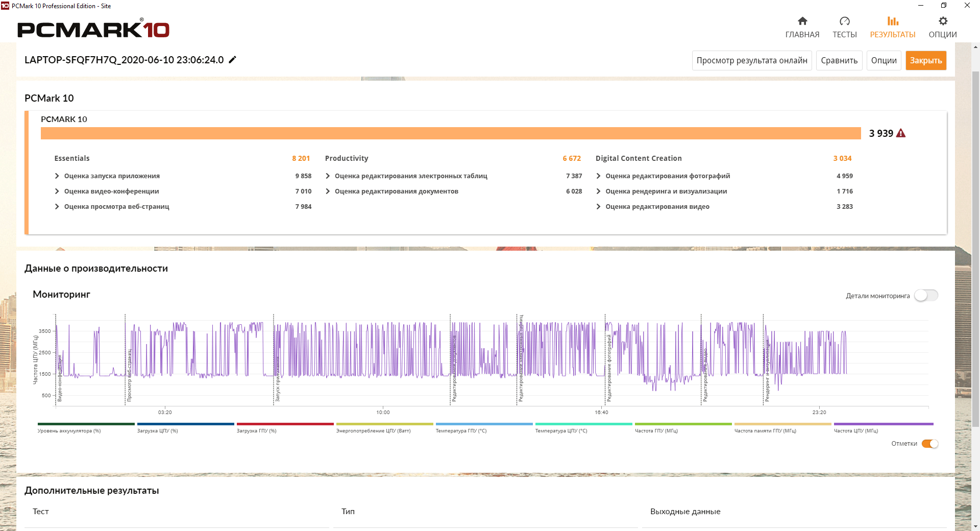Click the Сравнить button

point(839,60)
